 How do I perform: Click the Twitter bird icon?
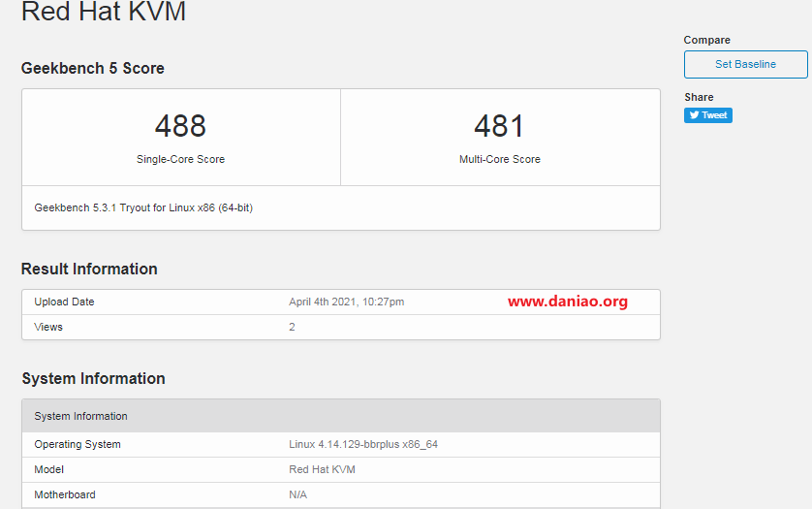(694, 115)
